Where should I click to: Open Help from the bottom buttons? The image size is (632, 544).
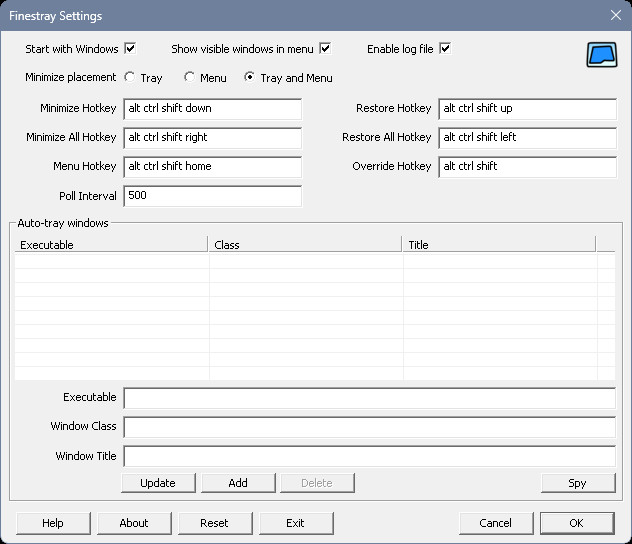coord(53,523)
